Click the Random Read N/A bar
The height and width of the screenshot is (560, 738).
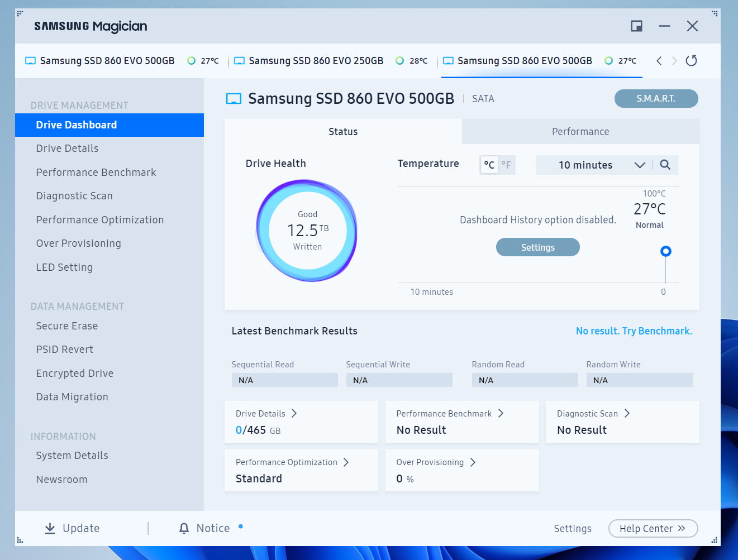[x=525, y=380]
